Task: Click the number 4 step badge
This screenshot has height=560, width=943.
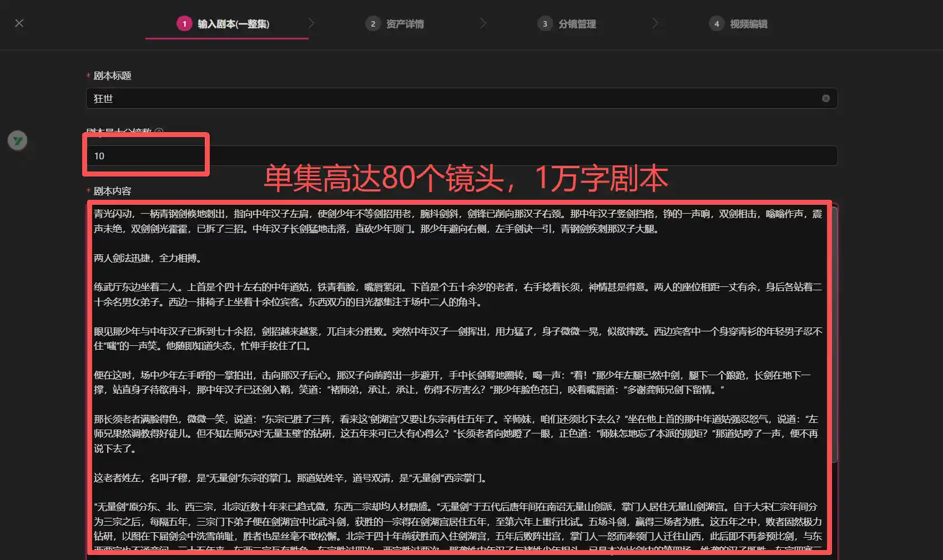Action: coord(717,24)
